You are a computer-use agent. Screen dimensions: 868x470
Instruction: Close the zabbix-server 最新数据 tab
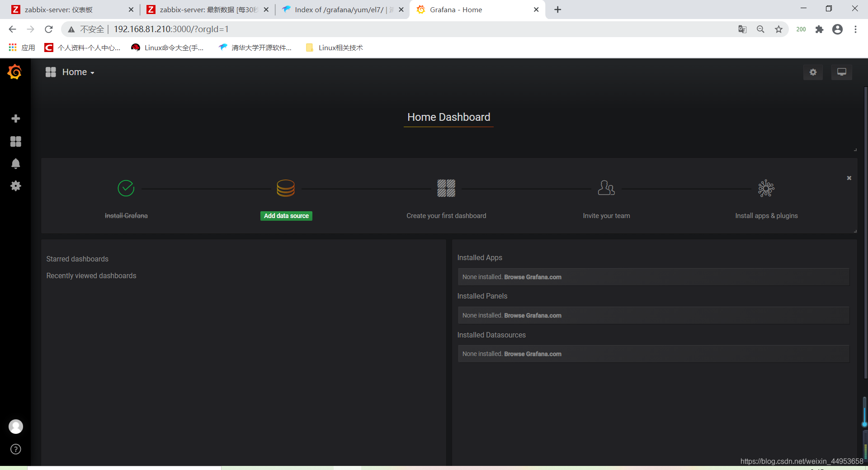point(266,9)
